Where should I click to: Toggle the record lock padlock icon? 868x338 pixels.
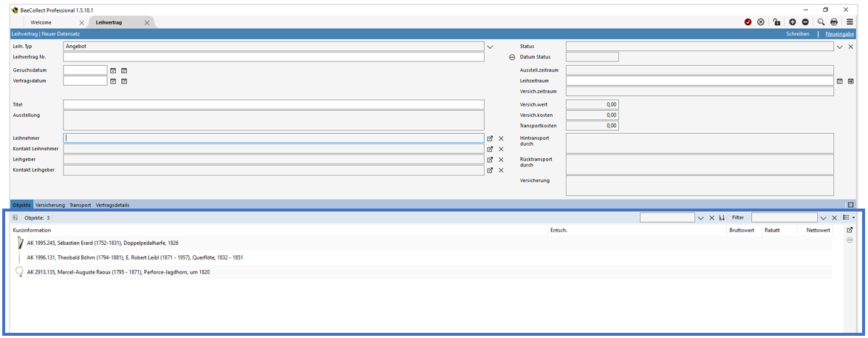777,22
